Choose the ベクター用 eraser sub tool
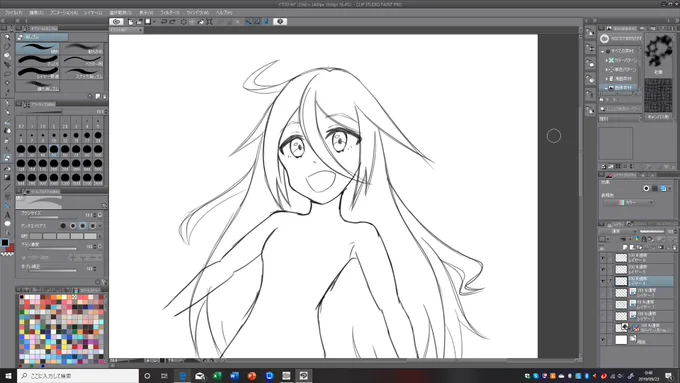 coord(82,61)
